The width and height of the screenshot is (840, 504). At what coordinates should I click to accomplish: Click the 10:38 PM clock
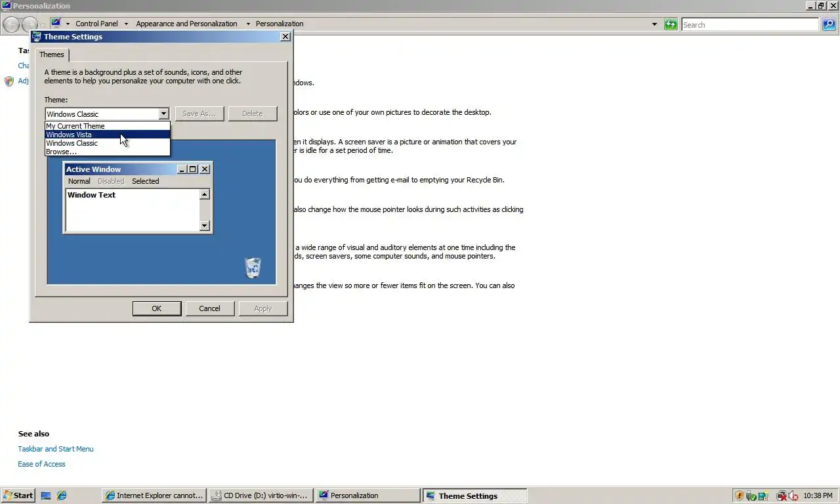click(x=818, y=496)
